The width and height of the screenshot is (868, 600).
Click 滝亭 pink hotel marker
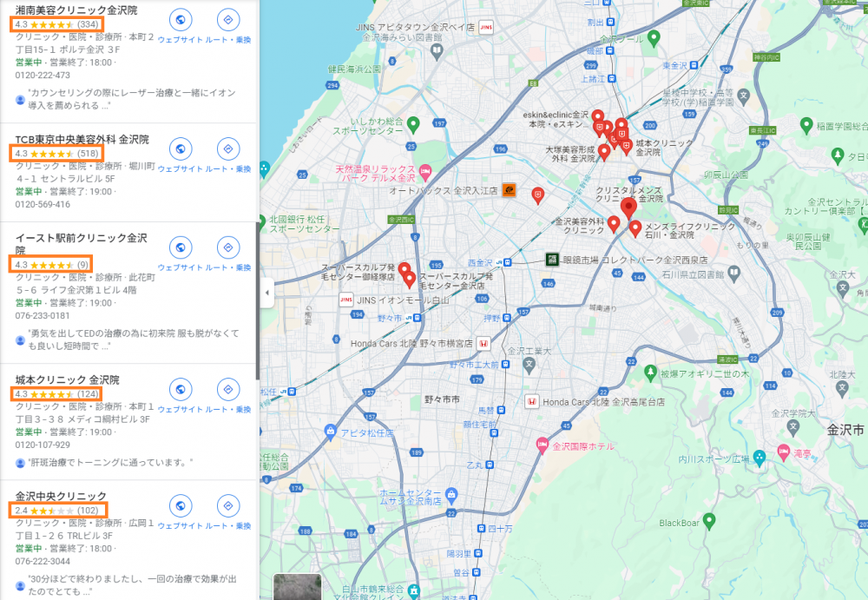point(783,452)
